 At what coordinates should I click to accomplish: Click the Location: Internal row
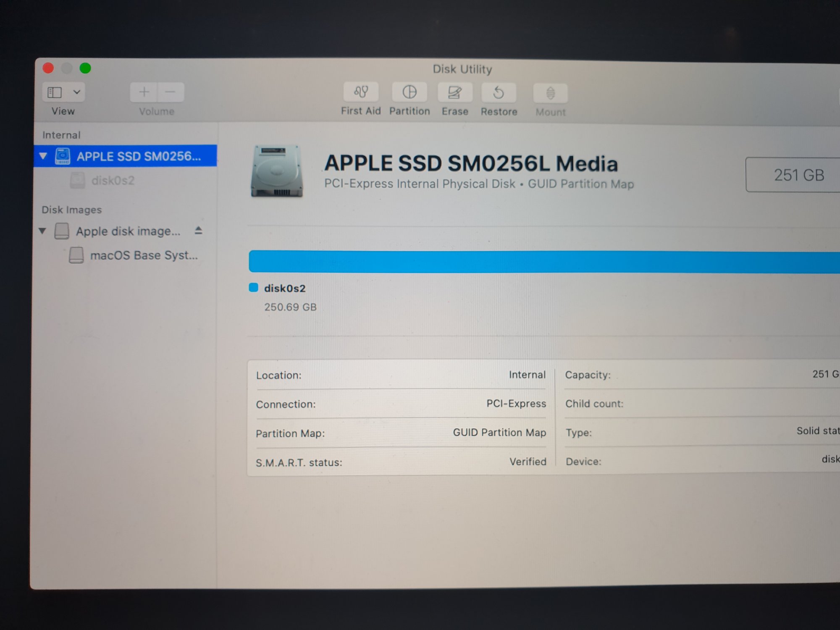tap(401, 375)
